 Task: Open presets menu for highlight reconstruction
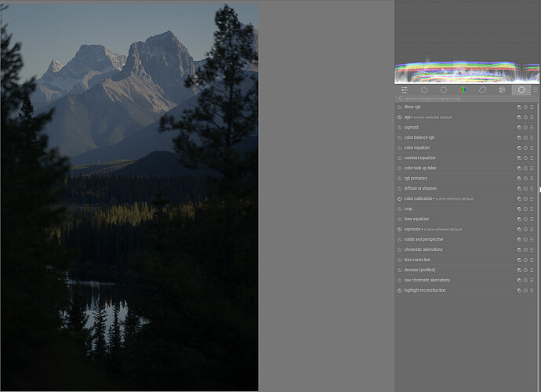[532, 291]
